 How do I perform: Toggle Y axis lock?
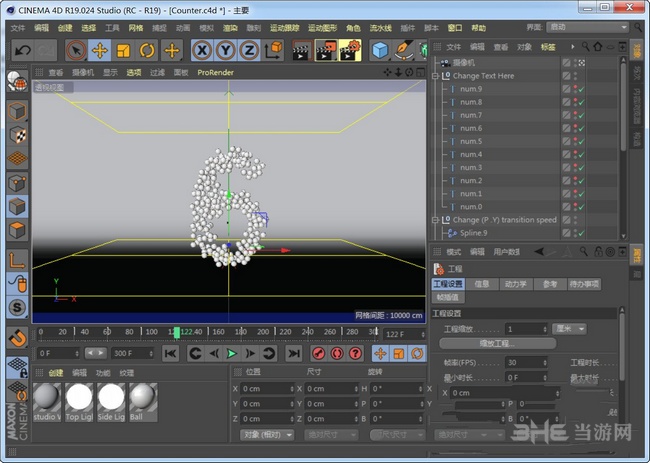point(226,51)
